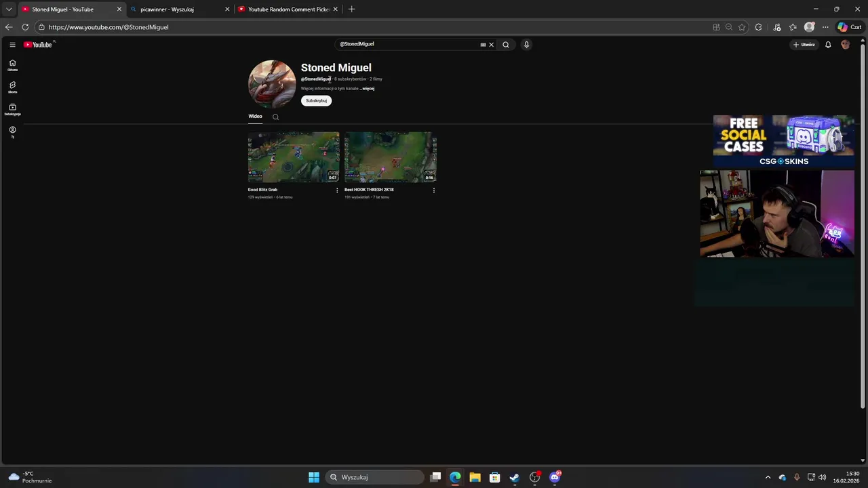Go back in the browser
Image resolution: width=868 pixels, height=488 pixels.
[x=9, y=27]
